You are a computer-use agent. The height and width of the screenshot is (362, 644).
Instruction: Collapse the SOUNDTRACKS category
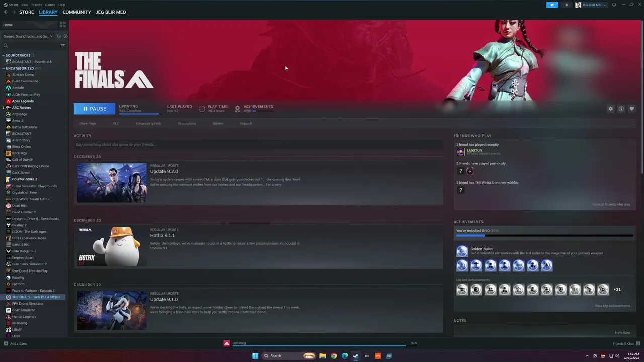point(3,55)
